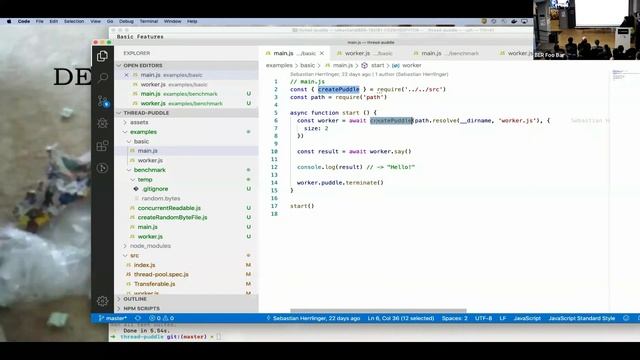Image resolution: width=640 pixels, height=360 pixels.
Task: Open the File menu
Action: [40, 21]
